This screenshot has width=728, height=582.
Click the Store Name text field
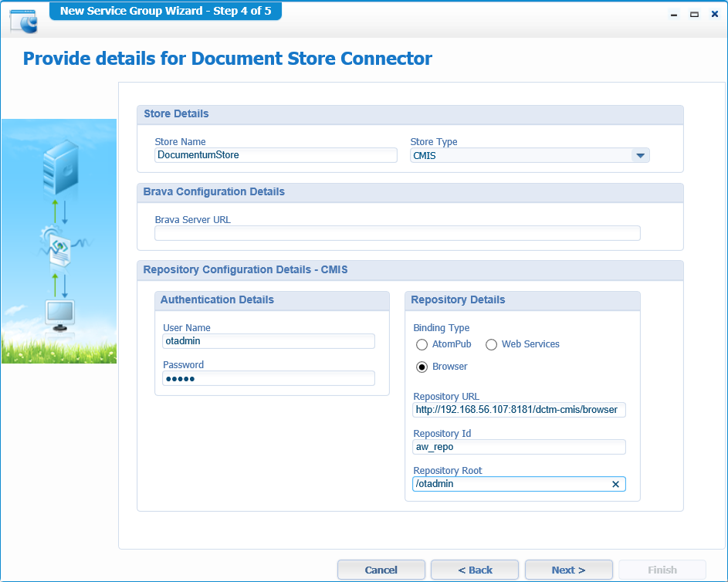coord(276,155)
